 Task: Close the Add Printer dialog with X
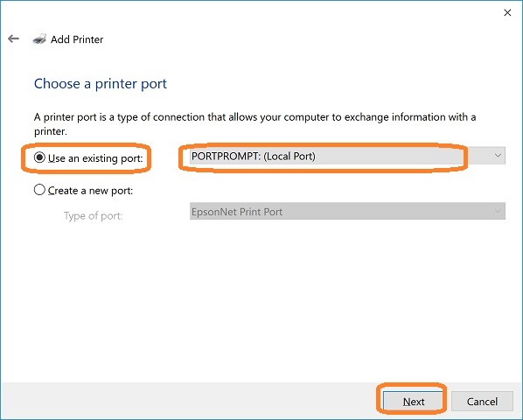507,12
